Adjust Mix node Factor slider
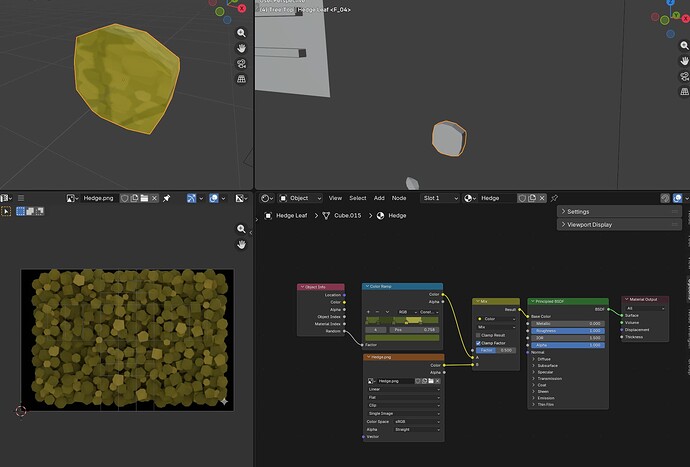Viewport: 690px width, 467px height. tap(495, 350)
